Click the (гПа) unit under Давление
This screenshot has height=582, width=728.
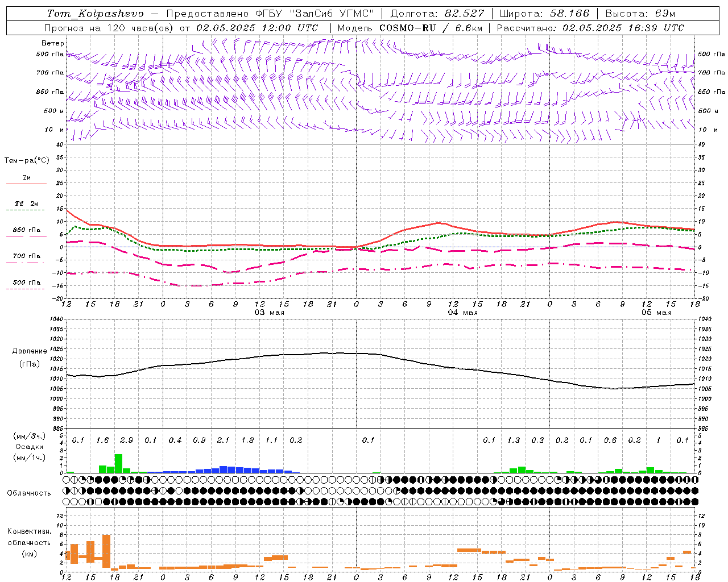(x=30, y=364)
